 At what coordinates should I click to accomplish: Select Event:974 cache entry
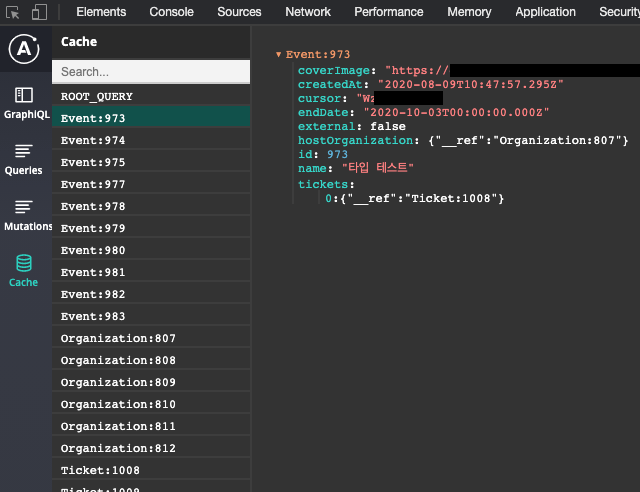(x=151, y=140)
